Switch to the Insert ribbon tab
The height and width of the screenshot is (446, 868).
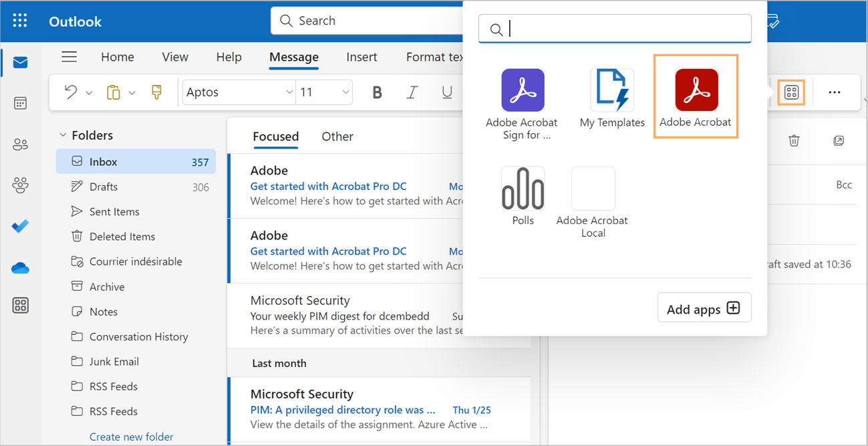pos(361,57)
